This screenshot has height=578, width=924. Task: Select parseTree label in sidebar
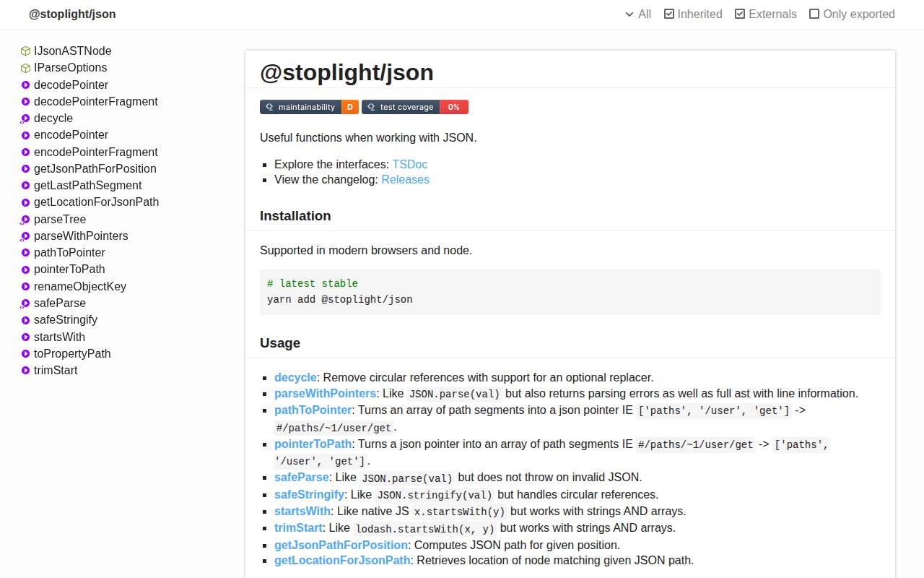(x=60, y=220)
